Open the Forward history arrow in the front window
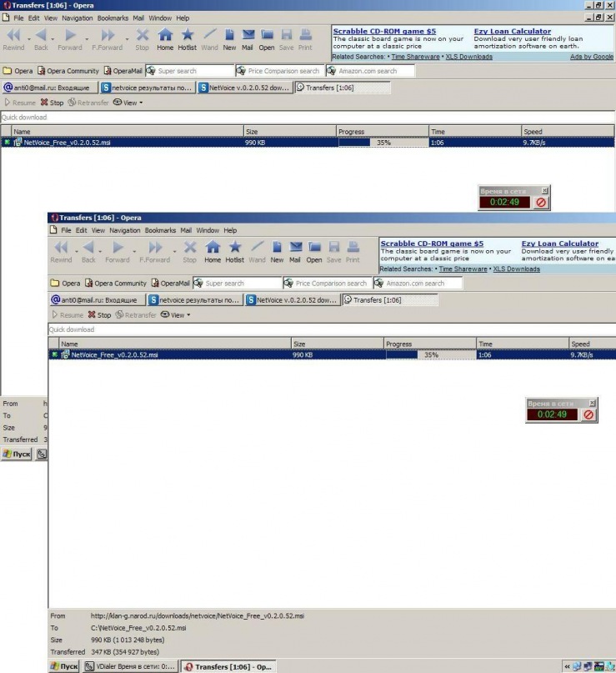 [134, 251]
